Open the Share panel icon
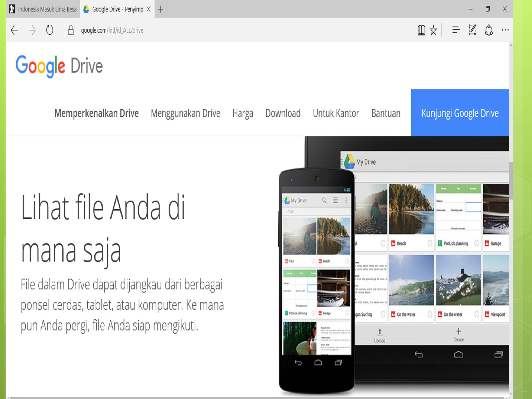532x399 pixels. (x=489, y=30)
